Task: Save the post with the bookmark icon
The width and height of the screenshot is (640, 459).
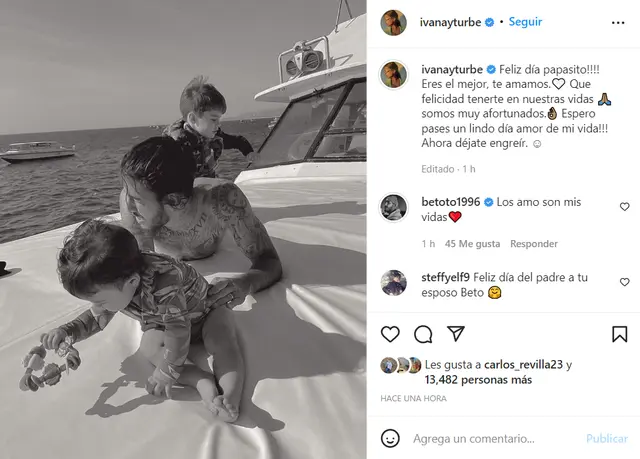Action: click(x=620, y=334)
